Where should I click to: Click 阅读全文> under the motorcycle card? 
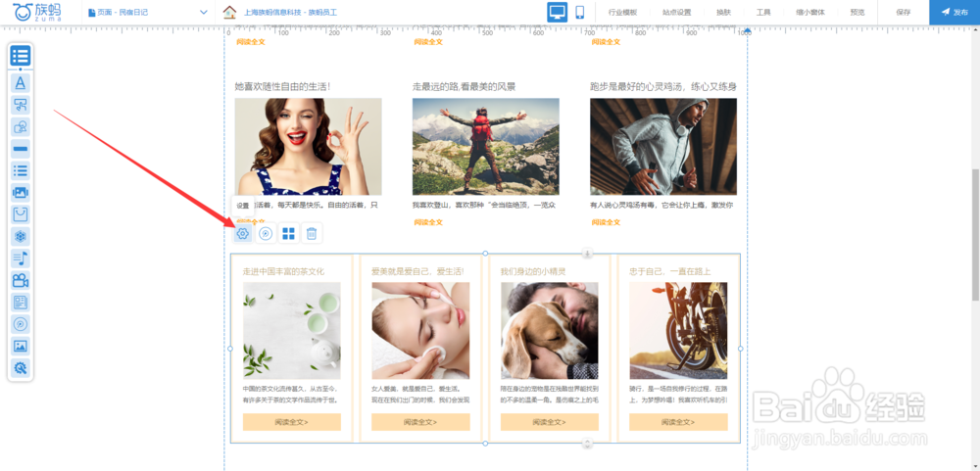tap(678, 422)
